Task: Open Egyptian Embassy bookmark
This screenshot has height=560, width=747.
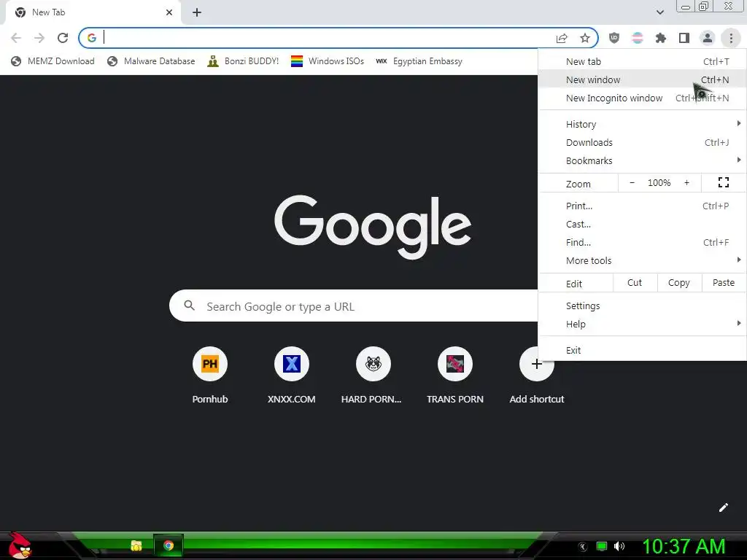Action: click(419, 61)
